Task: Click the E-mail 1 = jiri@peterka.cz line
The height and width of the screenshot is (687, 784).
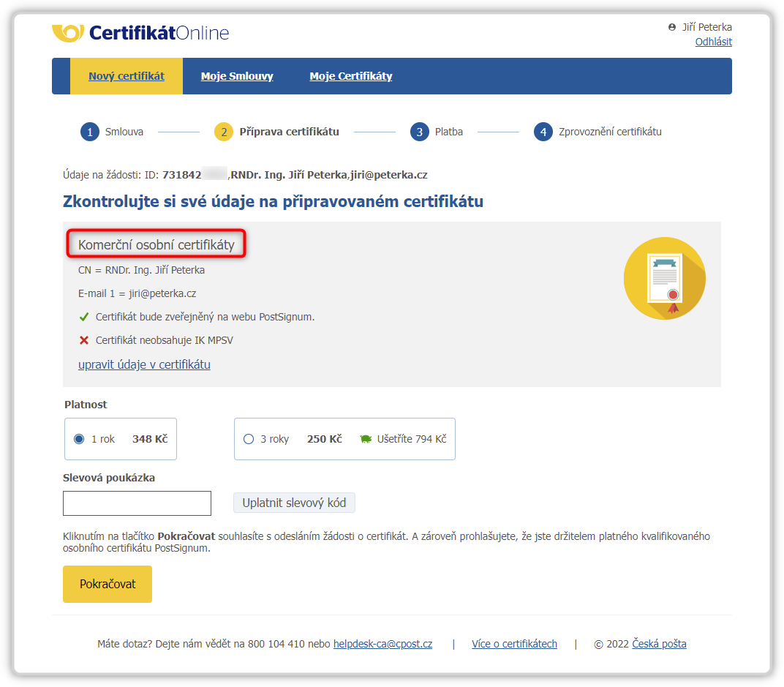Action: [137, 293]
